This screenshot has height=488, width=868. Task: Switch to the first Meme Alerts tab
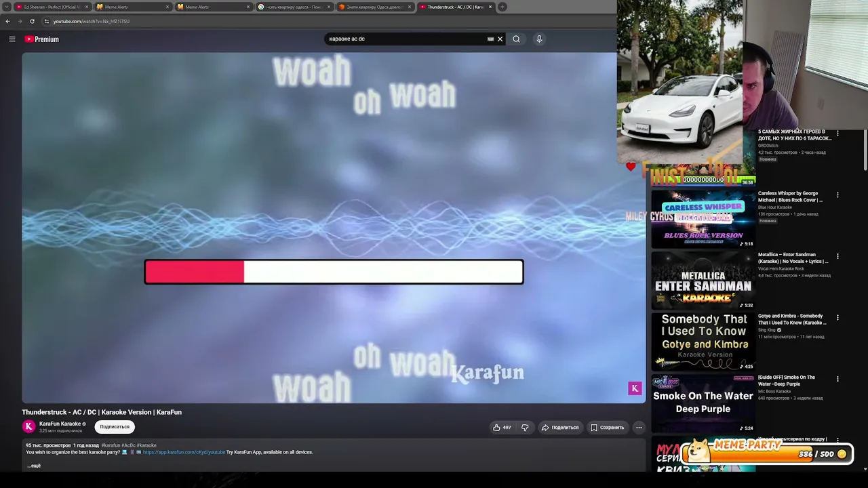pyautogui.click(x=133, y=7)
